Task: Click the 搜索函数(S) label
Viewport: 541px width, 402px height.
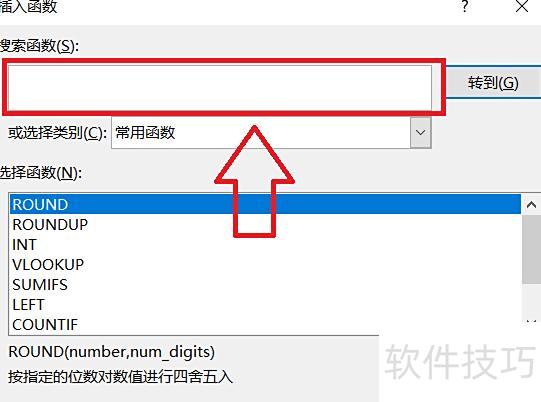Action: pos(39,46)
